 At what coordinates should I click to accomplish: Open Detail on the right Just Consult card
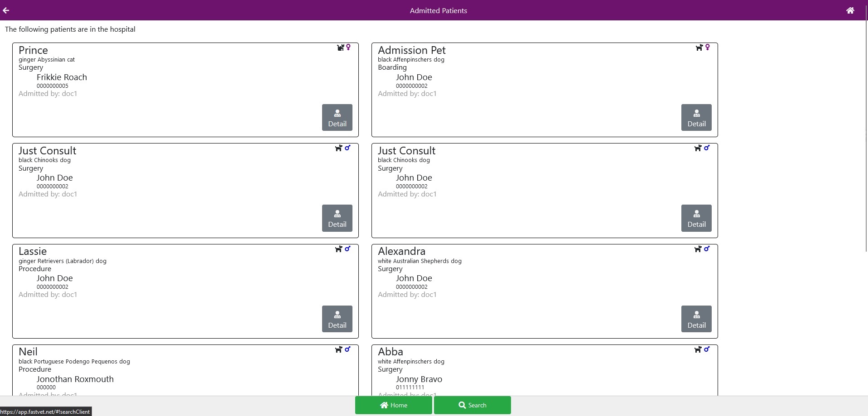[696, 218]
